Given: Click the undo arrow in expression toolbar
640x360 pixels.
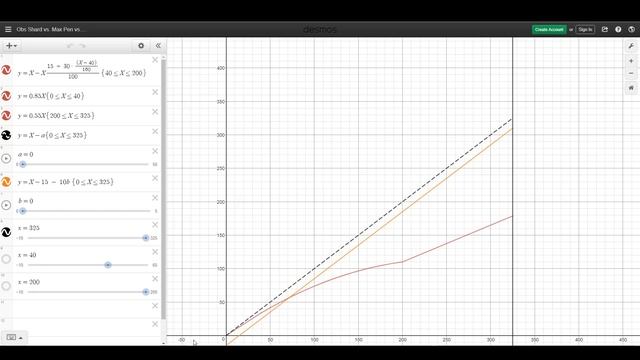Looking at the screenshot, I should 70,46.
